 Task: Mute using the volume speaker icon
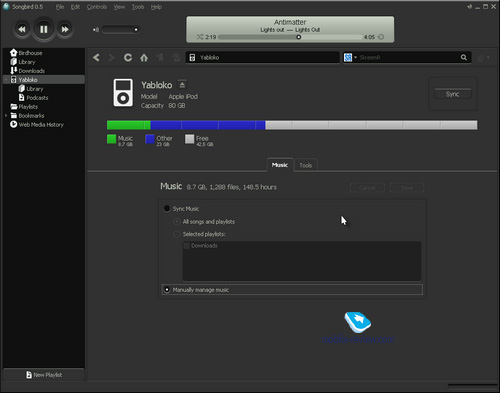pyautogui.click(x=96, y=30)
